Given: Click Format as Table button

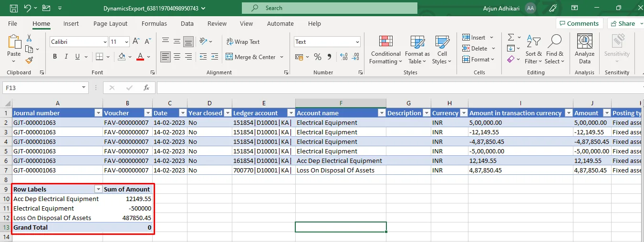Looking at the screenshot, I should point(417,50).
